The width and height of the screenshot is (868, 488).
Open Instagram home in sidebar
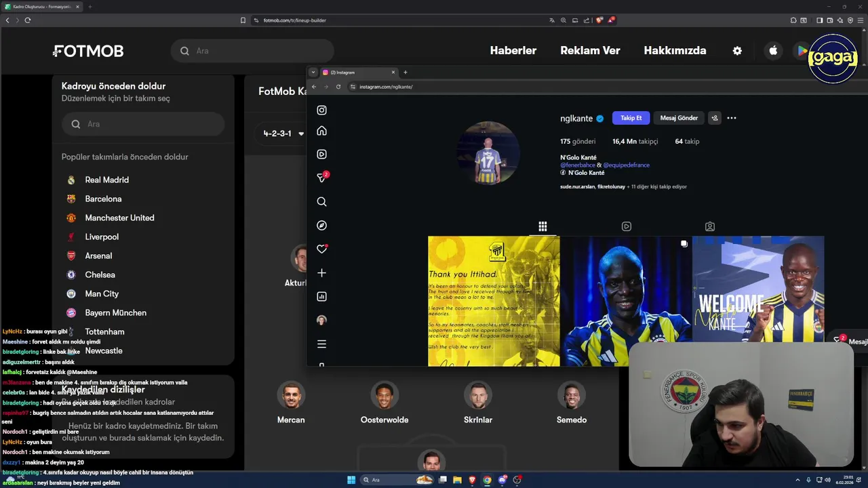(321, 131)
